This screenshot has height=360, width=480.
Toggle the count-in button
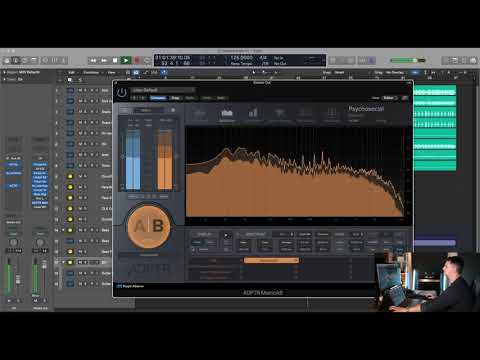pyautogui.click(x=363, y=60)
